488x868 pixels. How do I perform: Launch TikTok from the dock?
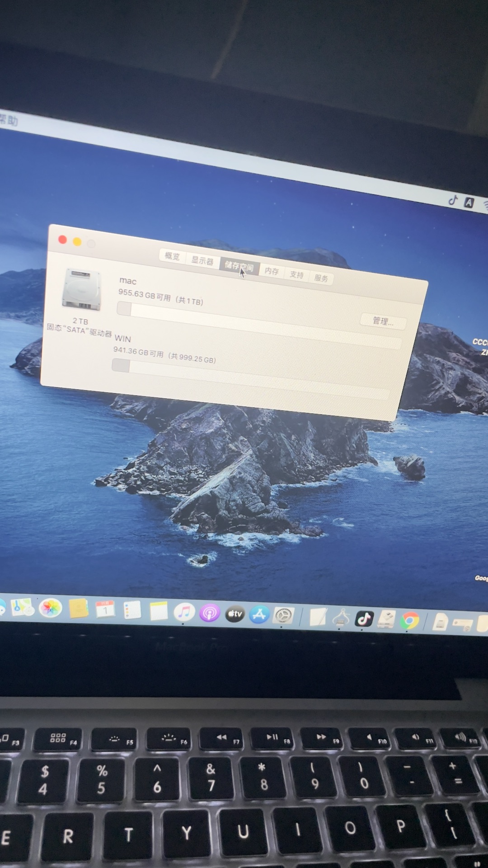(364, 618)
